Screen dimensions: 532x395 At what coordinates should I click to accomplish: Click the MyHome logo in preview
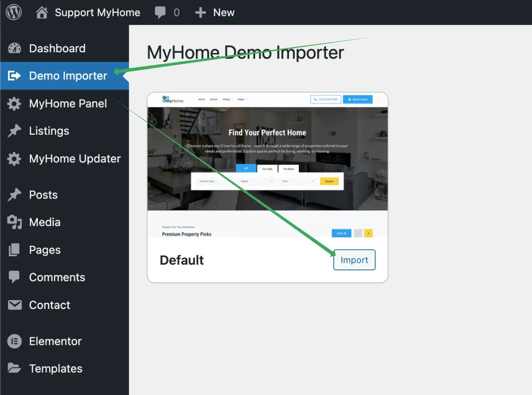173,100
